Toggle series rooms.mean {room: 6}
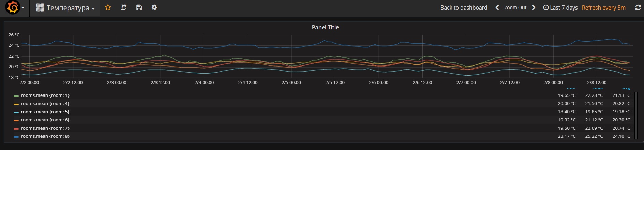644x221 pixels. point(45,120)
